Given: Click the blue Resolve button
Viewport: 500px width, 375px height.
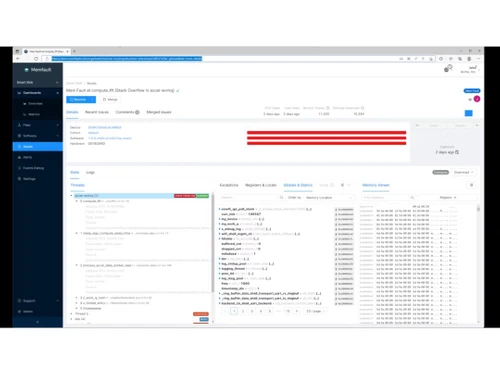Looking at the screenshot, I should pyautogui.click(x=78, y=100).
